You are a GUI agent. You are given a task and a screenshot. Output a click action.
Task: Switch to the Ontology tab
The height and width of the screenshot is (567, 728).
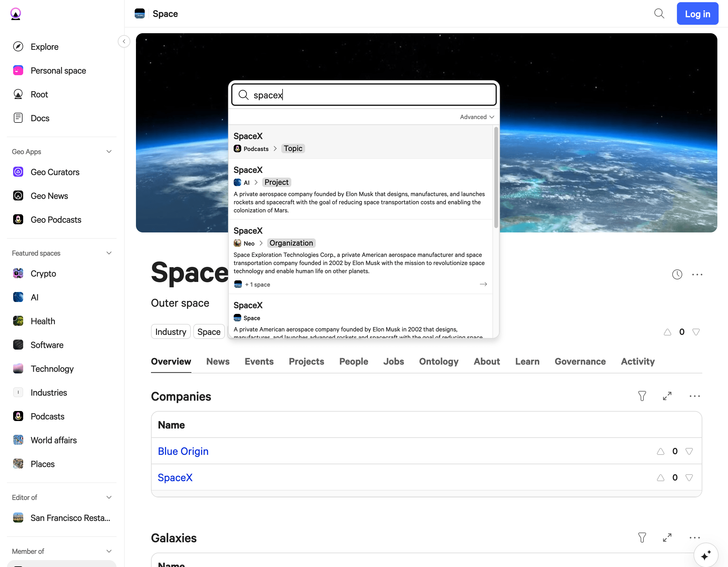(439, 361)
